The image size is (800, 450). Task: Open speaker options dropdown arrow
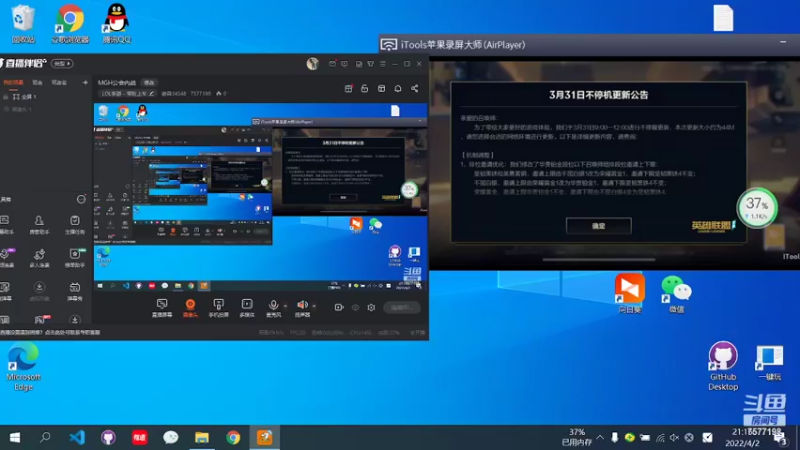click(314, 306)
